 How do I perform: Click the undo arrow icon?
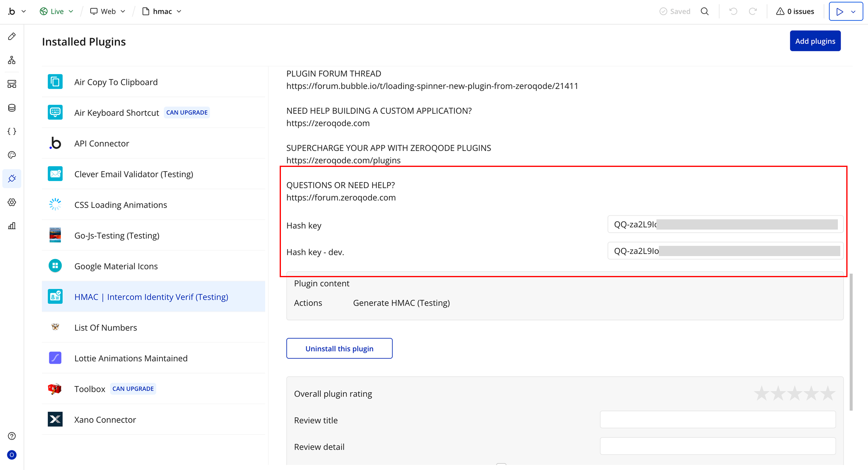[x=733, y=11]
